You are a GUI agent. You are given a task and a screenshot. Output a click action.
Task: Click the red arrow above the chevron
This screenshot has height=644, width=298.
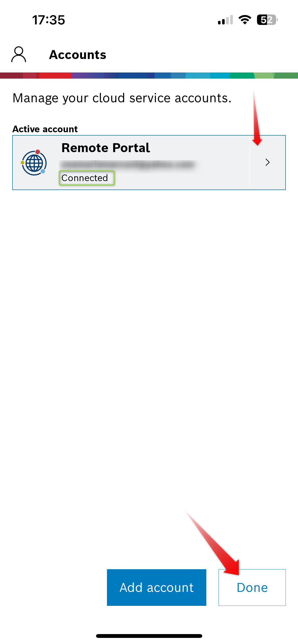click(257, 118)
